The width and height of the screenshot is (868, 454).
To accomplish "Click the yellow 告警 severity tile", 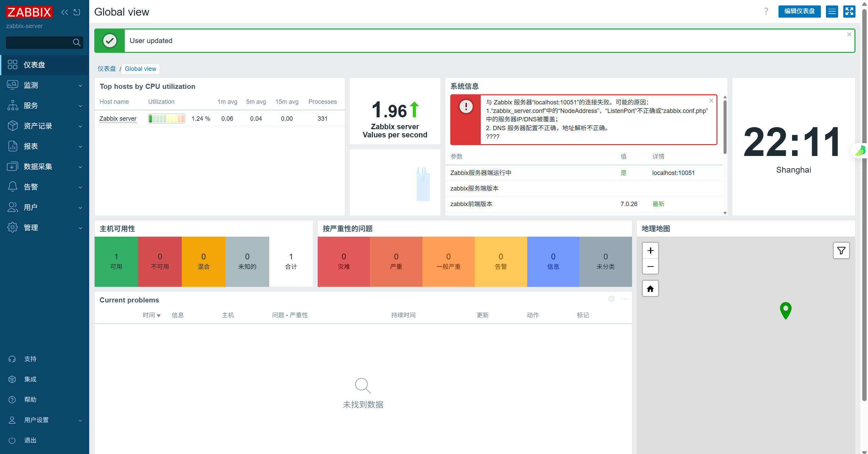I will [501, 262].
